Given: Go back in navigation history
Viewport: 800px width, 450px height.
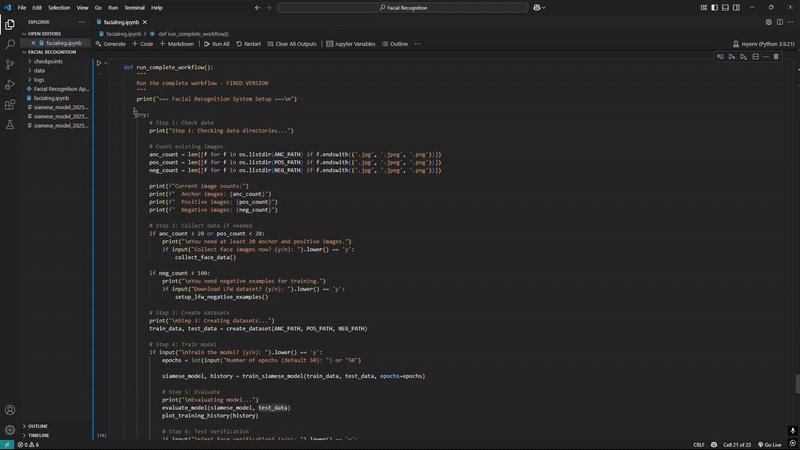Looking at the screenshot, I should click(x=257, y=8).
